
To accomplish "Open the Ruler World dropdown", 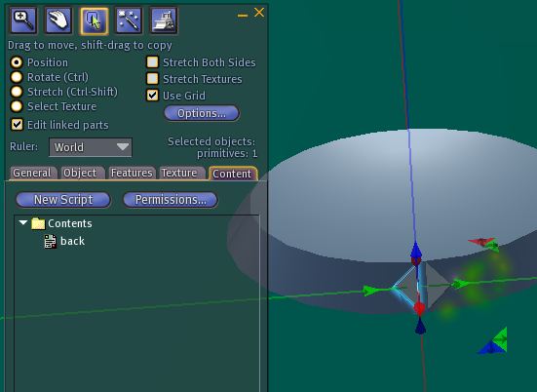I will pyautogui.click(x=91, y=147).
